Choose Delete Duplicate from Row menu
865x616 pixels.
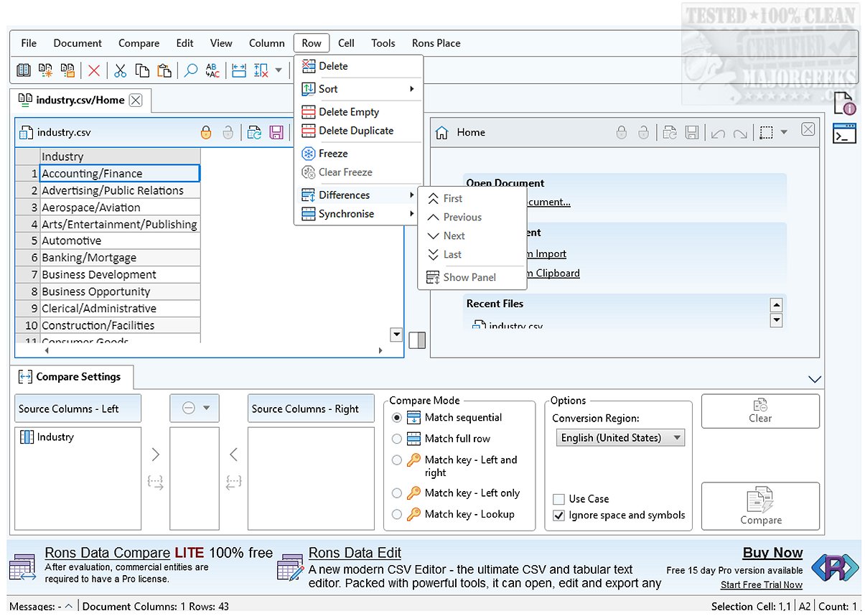click(x=358, y=131)
